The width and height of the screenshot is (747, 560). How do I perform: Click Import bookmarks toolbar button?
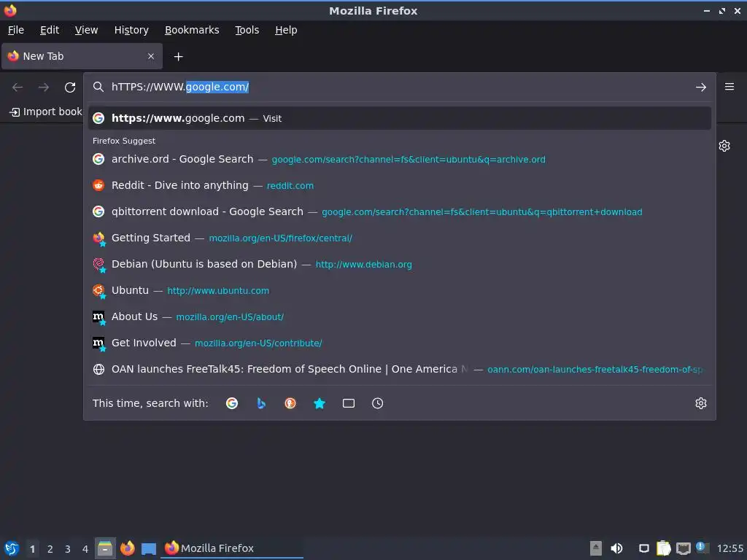pyautogui.click(x=46, y=112)
